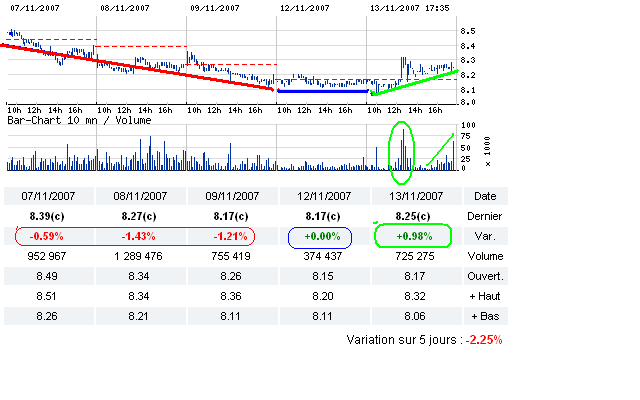The width and height of the screenshot is (640, 400).
Task: Click the 8.26 value in the + Bas row
Action: point(47,316)
